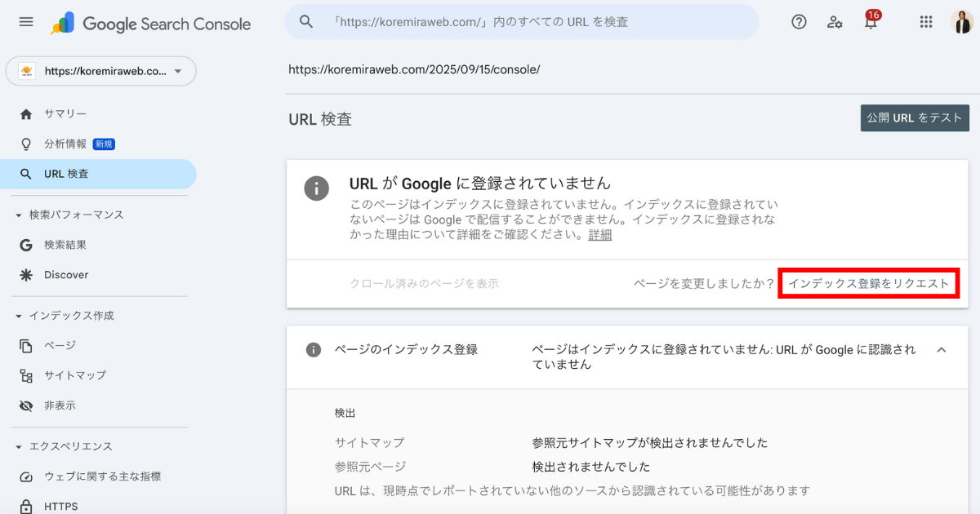Click the サイトマップ label in 検出 details
The image size is (980, 514).
(x=369, y=443)
